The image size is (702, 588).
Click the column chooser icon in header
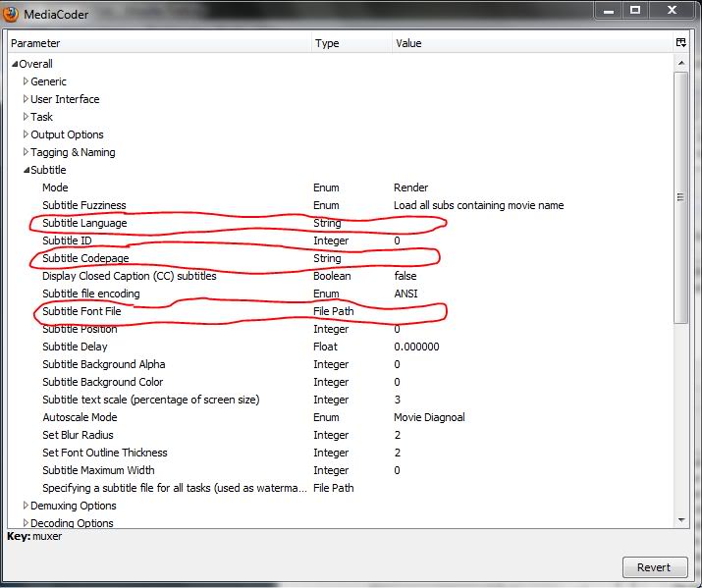click(x=680, y=43)
